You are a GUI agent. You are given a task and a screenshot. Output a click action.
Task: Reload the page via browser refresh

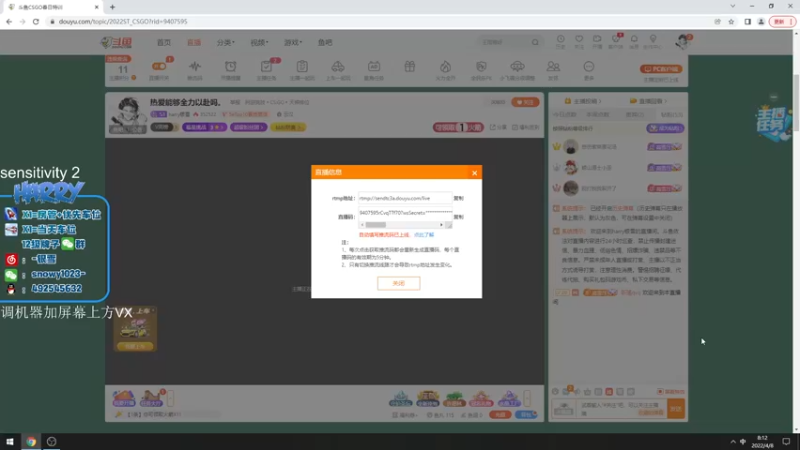tap(36, 21)
